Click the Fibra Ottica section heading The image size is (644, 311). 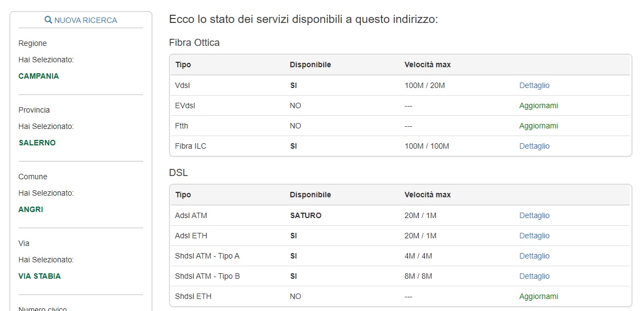click(194, 42)
